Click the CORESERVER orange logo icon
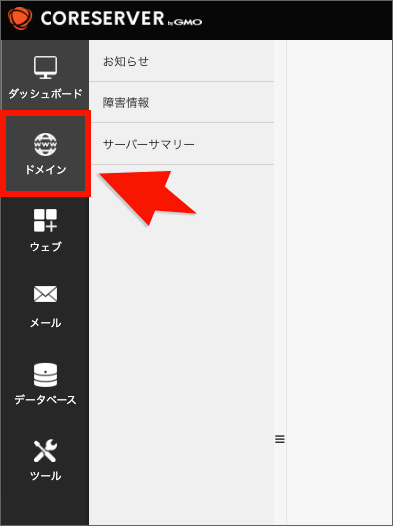 pyautogui.click(x=20, y=18)
